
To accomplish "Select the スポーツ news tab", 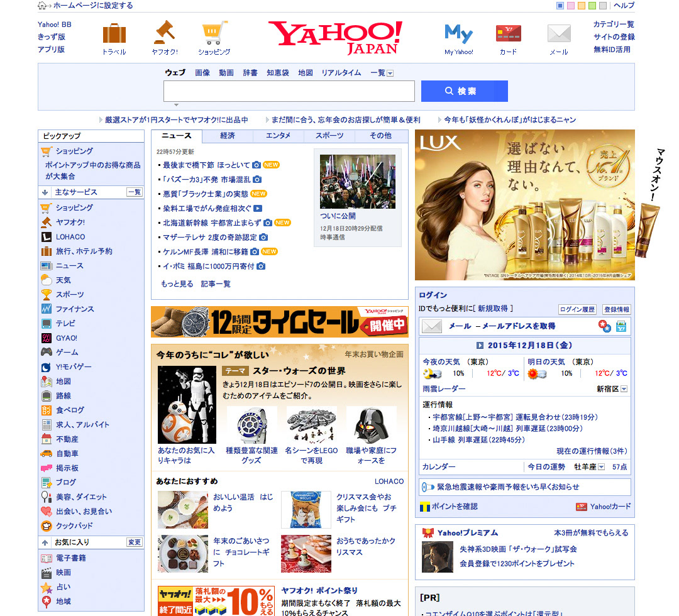I will (x=329, y=136).
